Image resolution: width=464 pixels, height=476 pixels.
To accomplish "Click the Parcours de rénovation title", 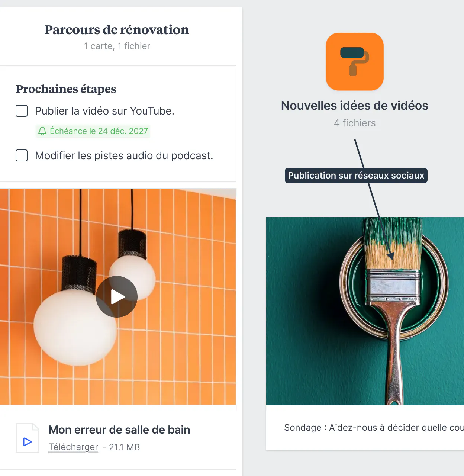I will [x=117, y=30].
